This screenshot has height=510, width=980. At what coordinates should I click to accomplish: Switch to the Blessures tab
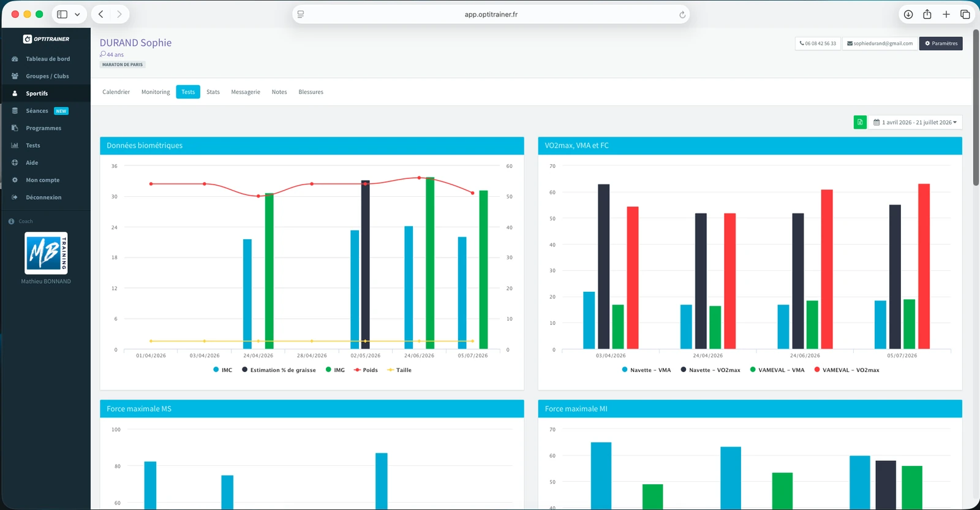point(311,92)
